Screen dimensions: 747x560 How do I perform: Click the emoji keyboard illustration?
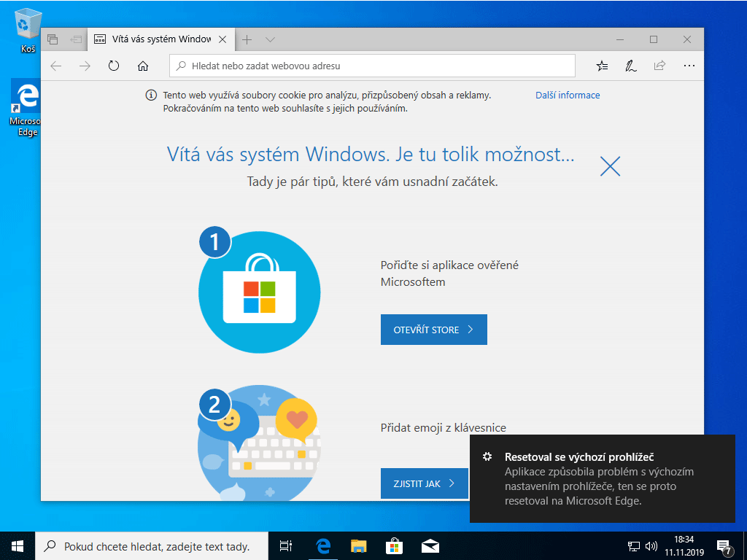click(259, 443)
